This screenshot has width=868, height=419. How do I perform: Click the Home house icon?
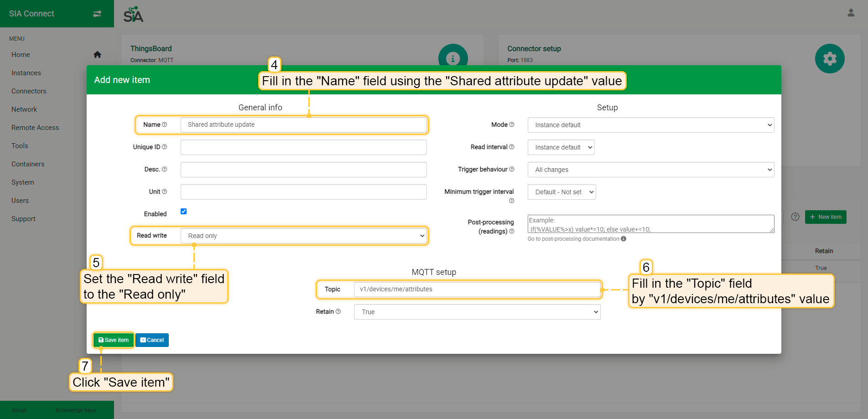[x=97, y=55]
